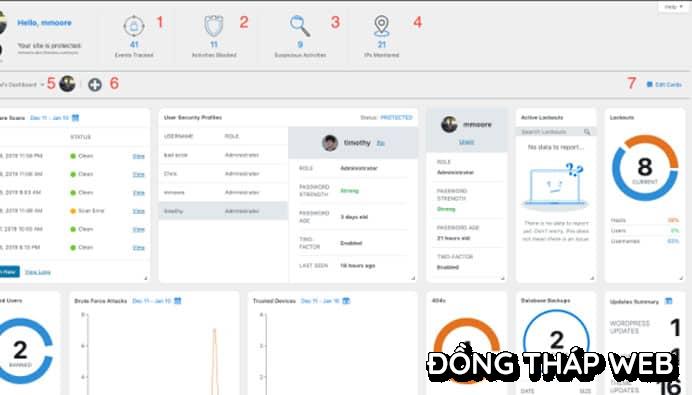Viewport: 692px width, 395px height.
Task: Select the timothy user row
Action: click(223, 211)
